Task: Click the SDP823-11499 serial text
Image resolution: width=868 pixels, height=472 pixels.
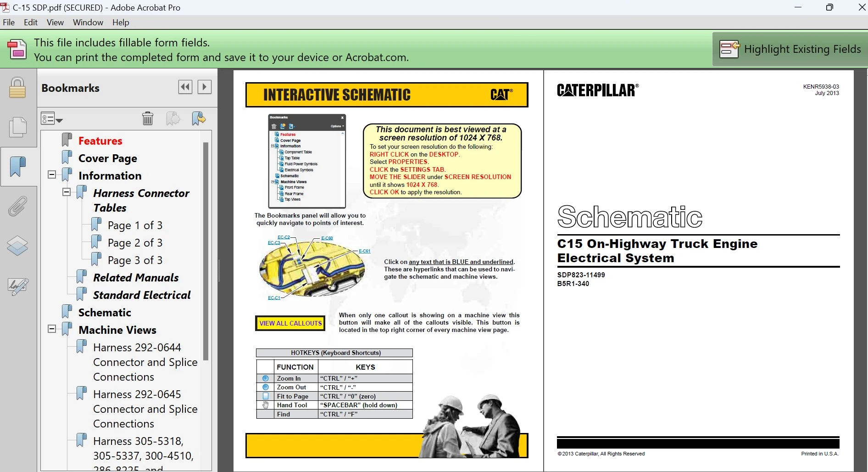Action: (581, 275)
